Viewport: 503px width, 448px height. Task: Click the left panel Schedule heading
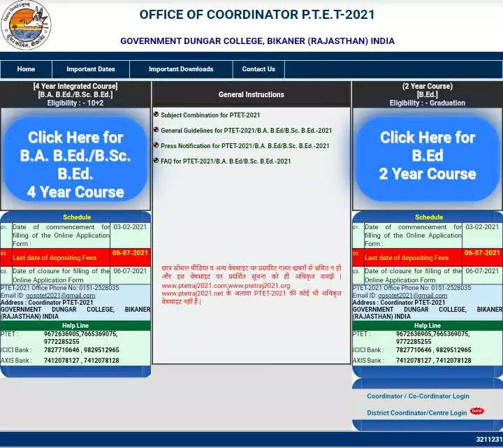click(77, 217)
